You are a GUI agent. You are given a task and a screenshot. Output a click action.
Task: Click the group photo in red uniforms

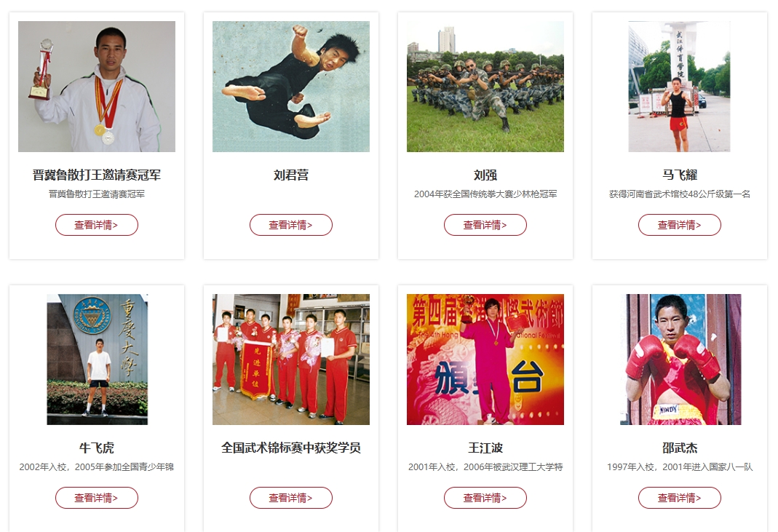pyautogui.click(x=291, y=360)
